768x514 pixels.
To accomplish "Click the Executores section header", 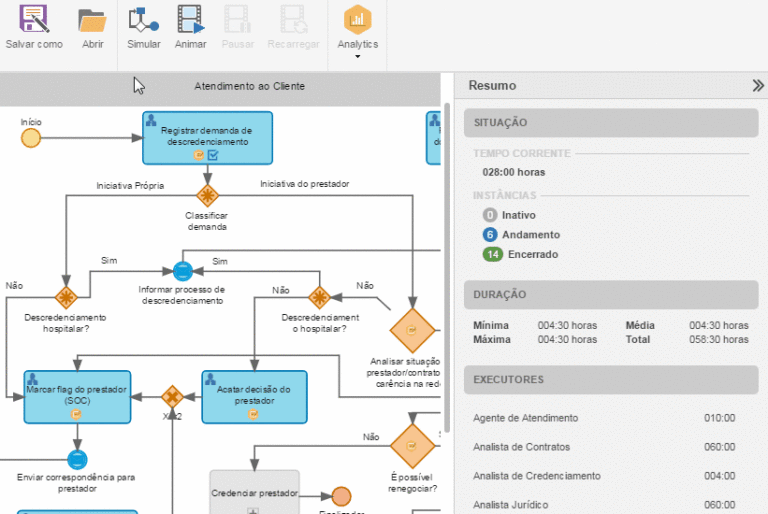I will [610, 380].
